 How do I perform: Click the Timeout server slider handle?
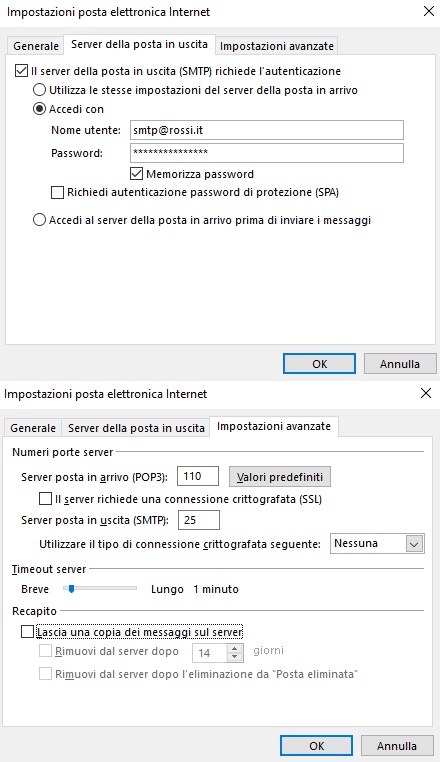71,589
